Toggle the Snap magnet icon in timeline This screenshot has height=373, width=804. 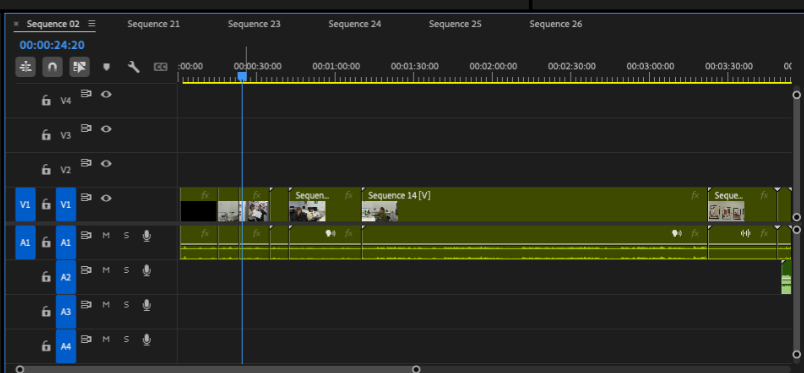point(52,67)
